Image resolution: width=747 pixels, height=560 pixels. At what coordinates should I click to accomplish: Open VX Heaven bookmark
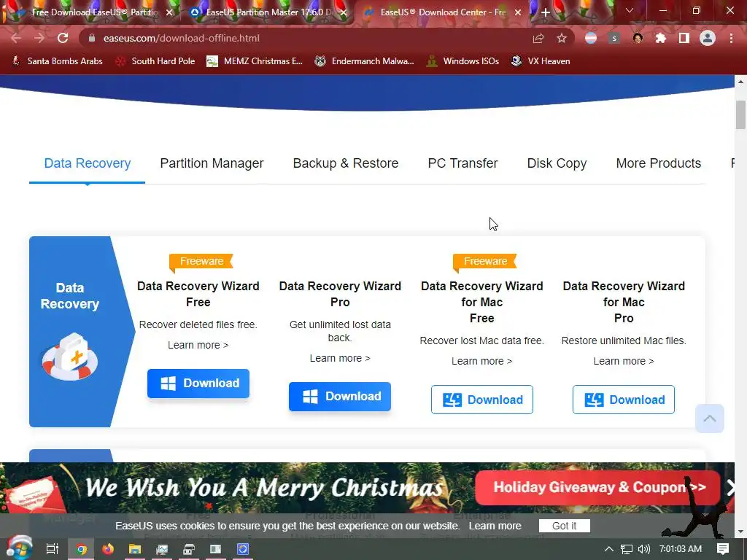(x=541, y=61)
